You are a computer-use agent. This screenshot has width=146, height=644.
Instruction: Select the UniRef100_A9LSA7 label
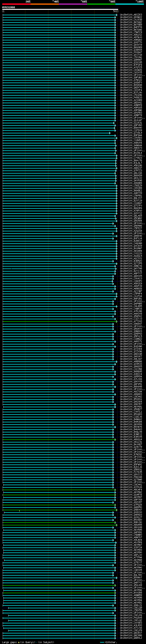131,359
